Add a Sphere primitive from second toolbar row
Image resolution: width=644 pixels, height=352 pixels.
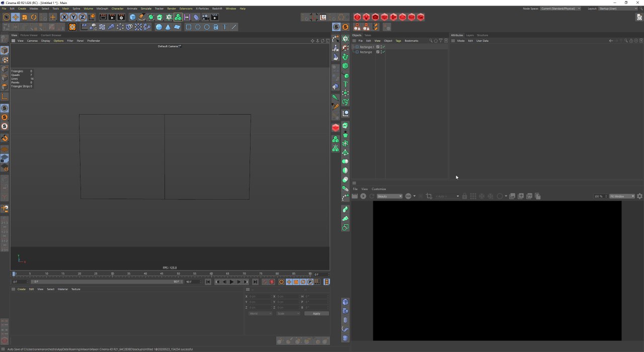(x=159, y=27)
